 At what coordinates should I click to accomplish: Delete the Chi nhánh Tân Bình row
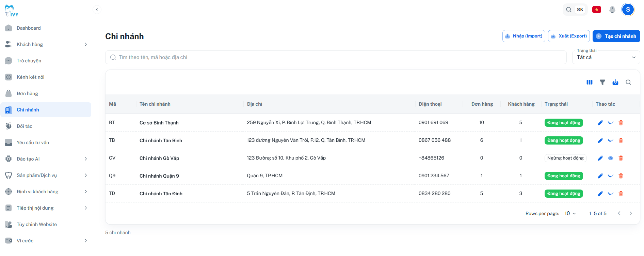tap(621, 140)
